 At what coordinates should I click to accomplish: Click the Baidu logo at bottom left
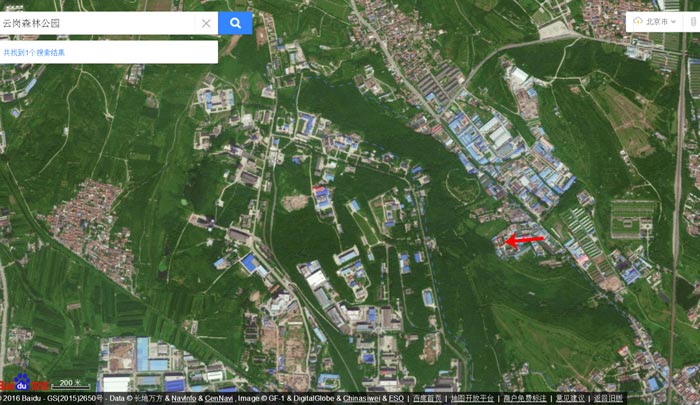pyautogui.click(x=24, y=385)
